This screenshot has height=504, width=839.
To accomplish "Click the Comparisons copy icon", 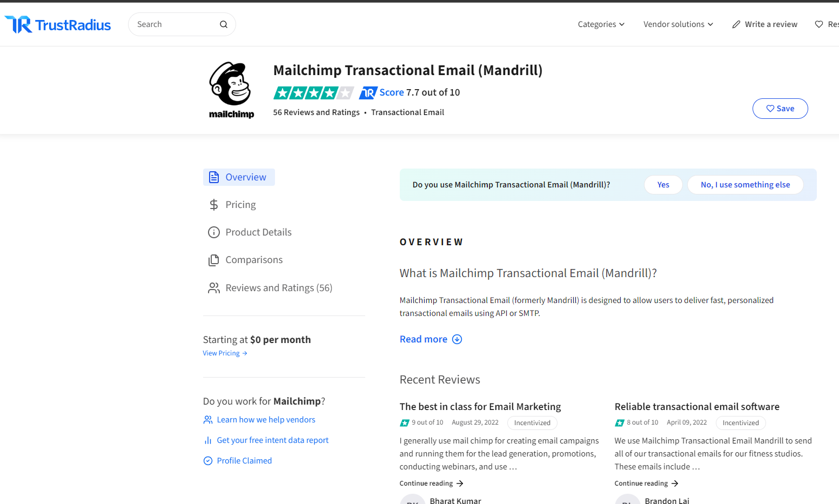I will pyautogui.click(x=214, y=260).
